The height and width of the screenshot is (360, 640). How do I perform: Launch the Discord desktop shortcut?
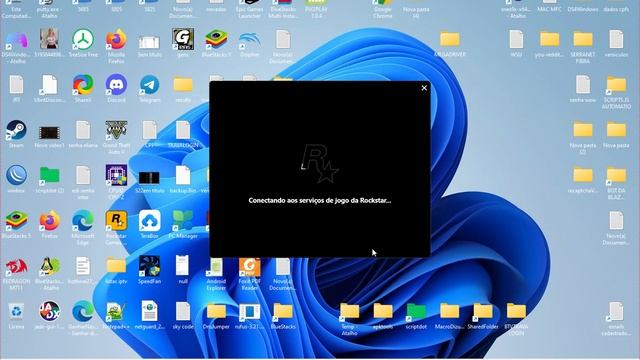[116, 85]
